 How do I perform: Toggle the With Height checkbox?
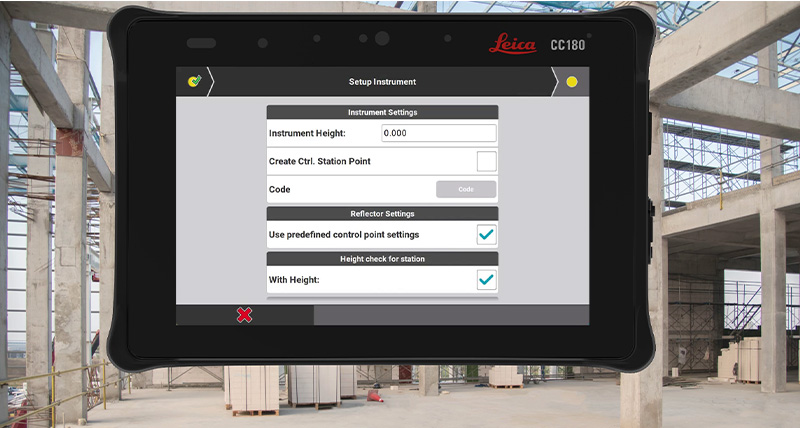click(486, 280)
